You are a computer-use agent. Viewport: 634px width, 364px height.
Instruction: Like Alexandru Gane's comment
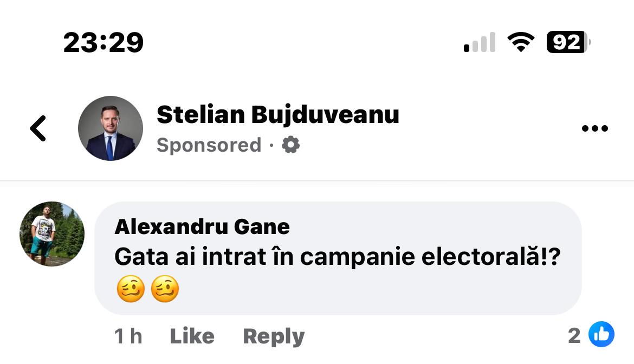[x=192, y=336]
